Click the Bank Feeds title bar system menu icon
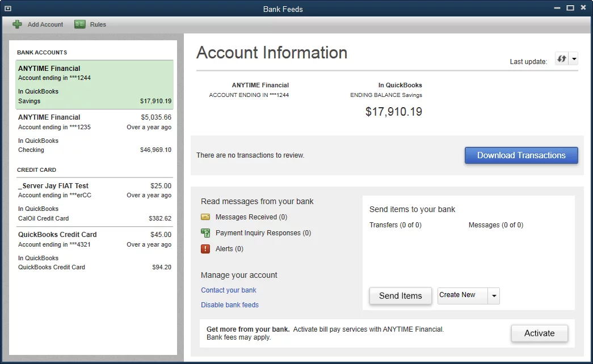 [8, 8]
